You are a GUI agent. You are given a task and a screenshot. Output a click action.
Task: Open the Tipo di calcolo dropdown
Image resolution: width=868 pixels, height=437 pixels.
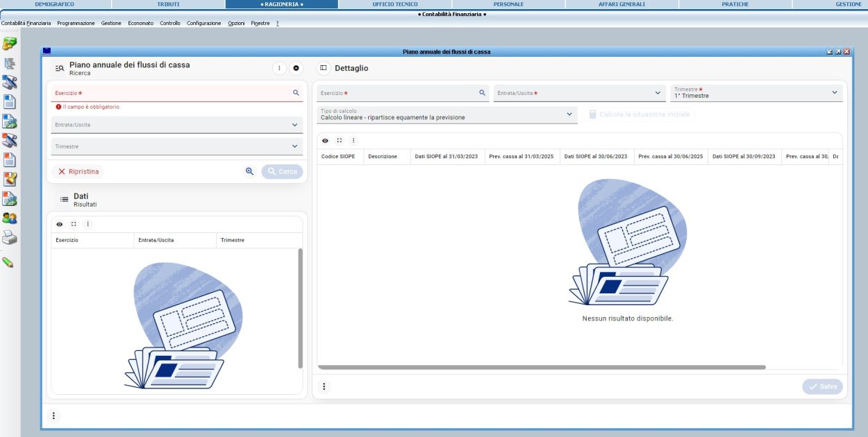point(569,114)
